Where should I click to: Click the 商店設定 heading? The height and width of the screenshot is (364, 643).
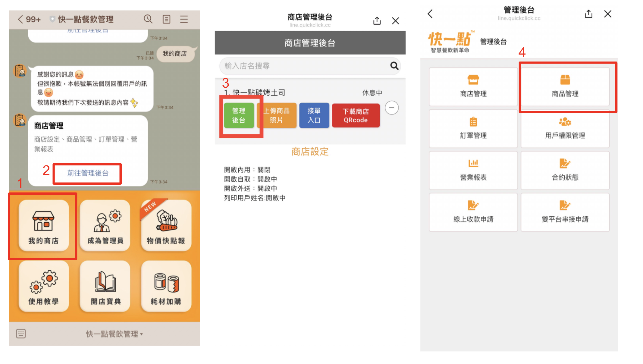tap(310, 152)
